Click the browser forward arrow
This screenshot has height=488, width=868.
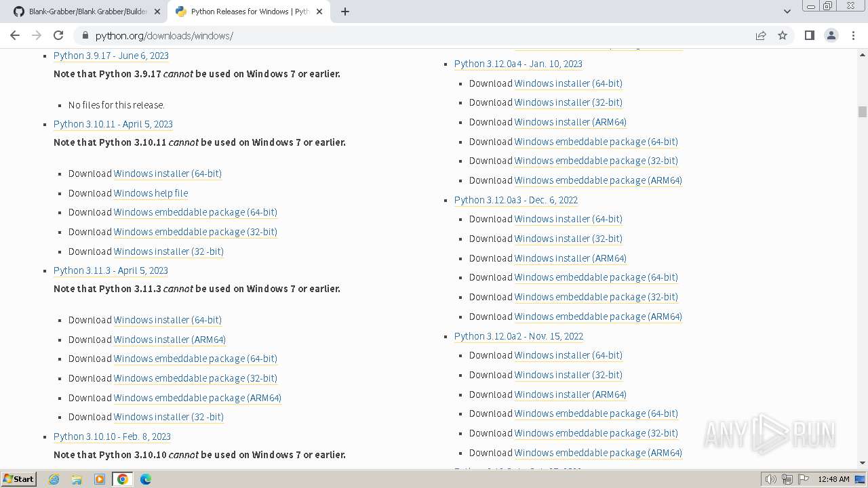pyautogui.click(x=37, y=35)
